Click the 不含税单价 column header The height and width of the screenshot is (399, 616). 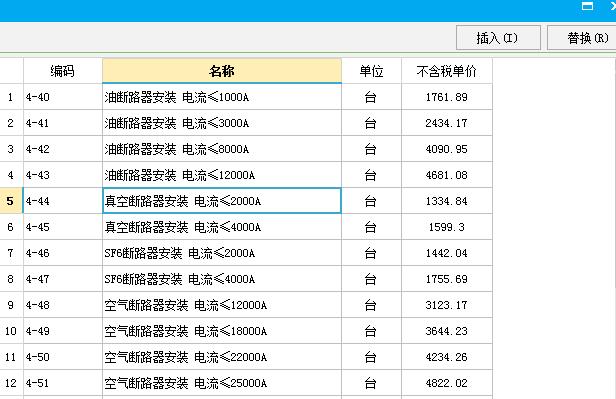(x=447, y=71)
